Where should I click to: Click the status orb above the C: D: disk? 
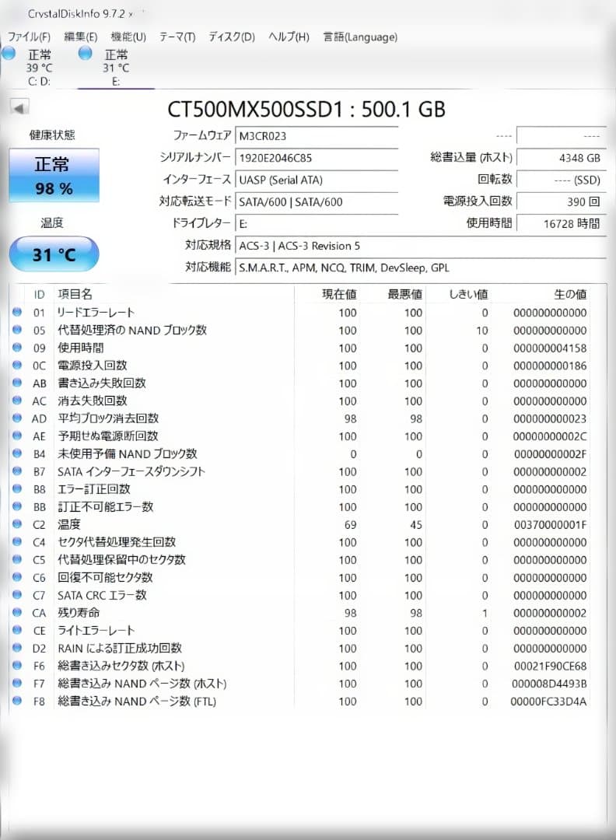[x=8, y=53]
